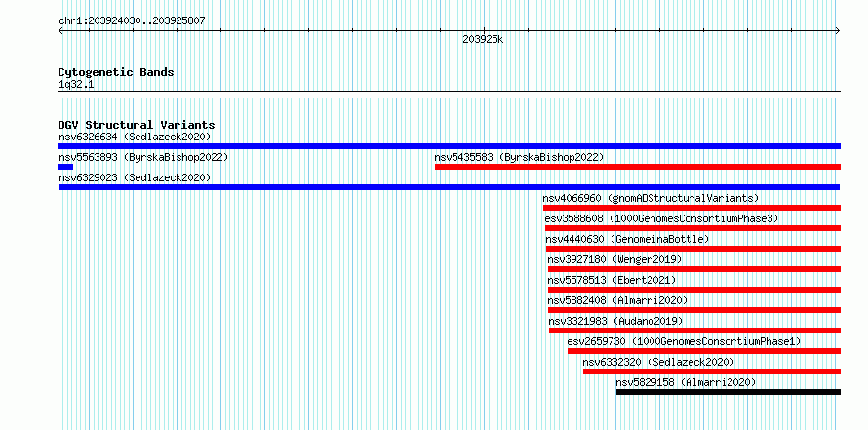
Task: Select the red bar under esv2659730
Action: click(704, 351)
